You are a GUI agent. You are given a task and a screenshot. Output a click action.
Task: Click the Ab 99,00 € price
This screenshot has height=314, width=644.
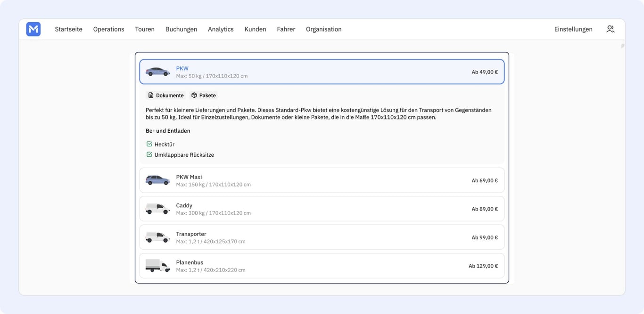coord(485,238)
